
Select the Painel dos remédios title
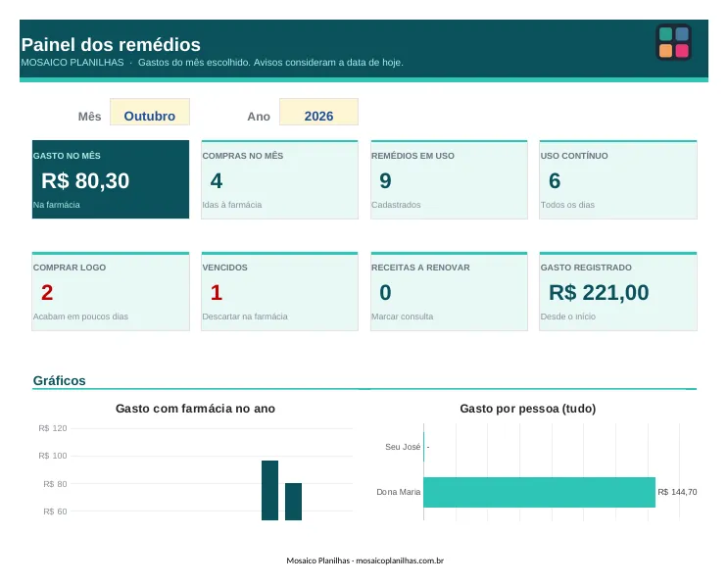[111, 44]
